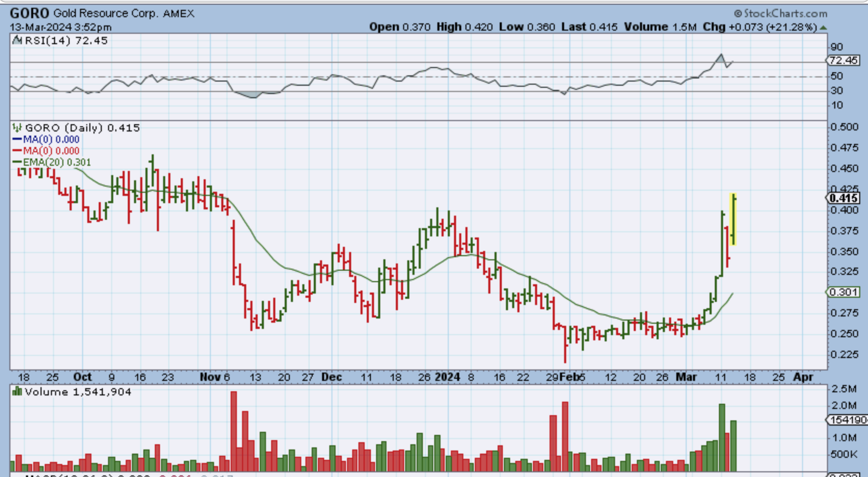This screenshot has width=868, height=477.
Task: Click the bar icon before GORO (Daily)
Action: tap(17, 127)
